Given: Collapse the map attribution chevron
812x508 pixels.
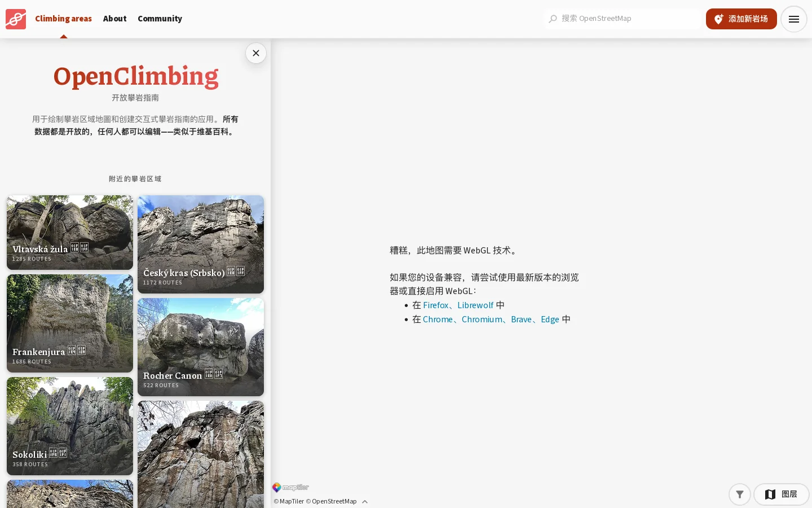Looking at the screenshot, I should 365,501.
